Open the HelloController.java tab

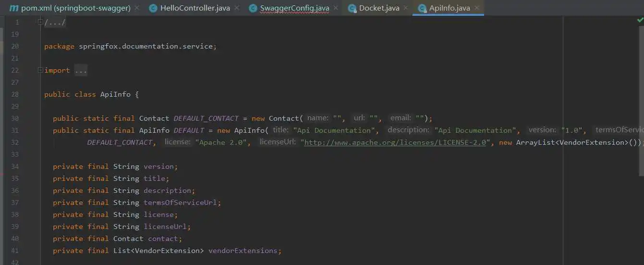195,8
